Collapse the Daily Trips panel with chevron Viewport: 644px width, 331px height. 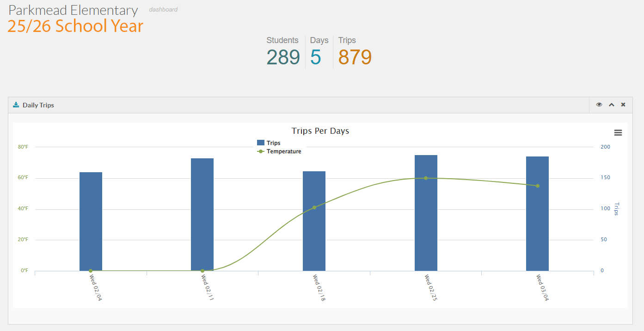pyautogui.click(x=611, y=105)
